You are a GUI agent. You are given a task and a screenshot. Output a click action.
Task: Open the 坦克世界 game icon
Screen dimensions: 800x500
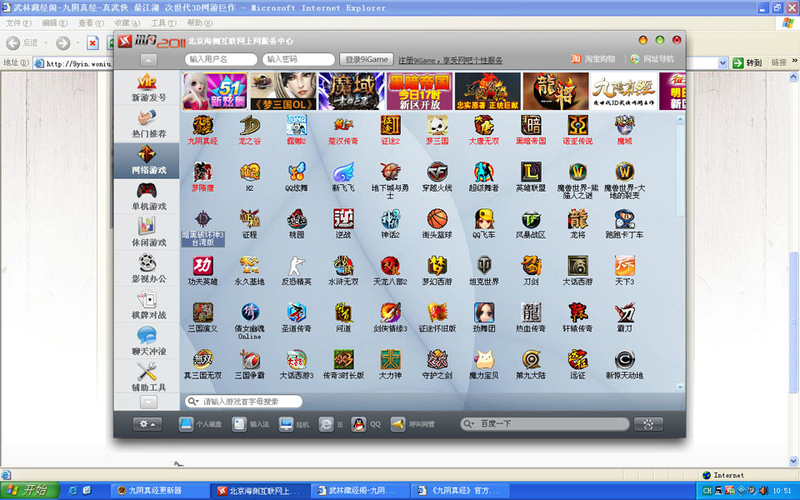click(x=484, y=266)
